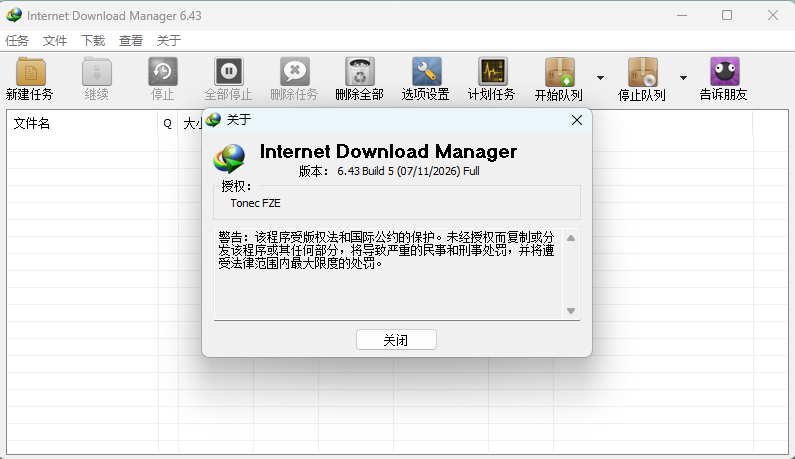Click the Tonec FZE license text

point(256,203)
